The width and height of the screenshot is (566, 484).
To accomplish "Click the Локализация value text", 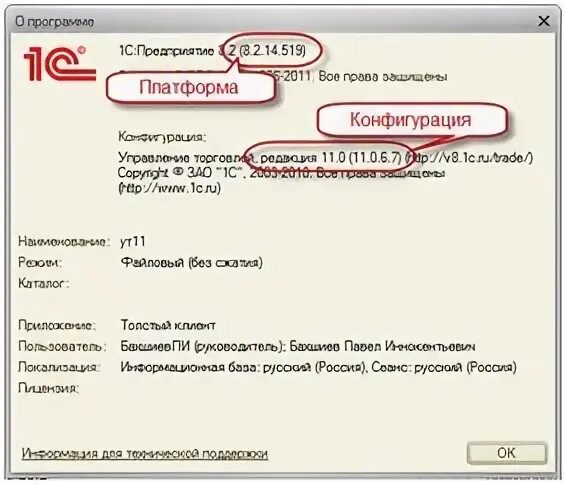I will pos(318,367).
